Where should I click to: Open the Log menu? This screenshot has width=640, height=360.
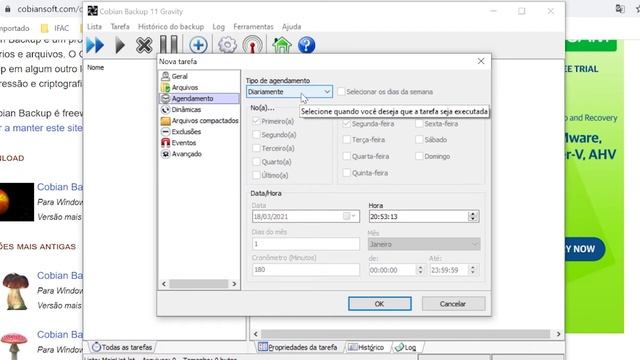tap(218, 27)
